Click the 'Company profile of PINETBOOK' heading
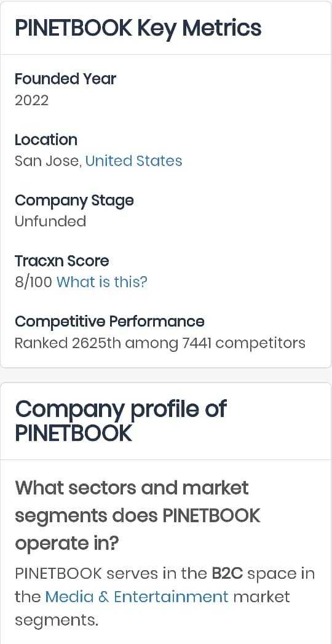This screenshot has height=644, width=332. [121, 421]
